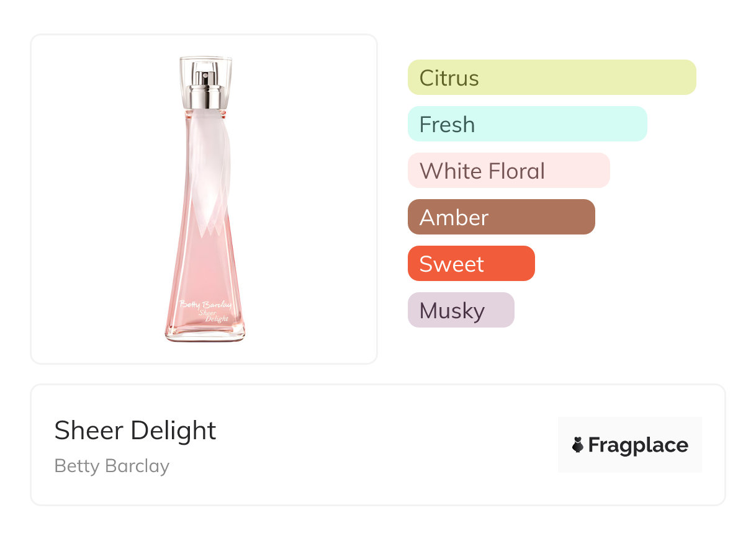Click the Fragplace logo icon
The height and width of the screenshot is (536, 756).
578,445
